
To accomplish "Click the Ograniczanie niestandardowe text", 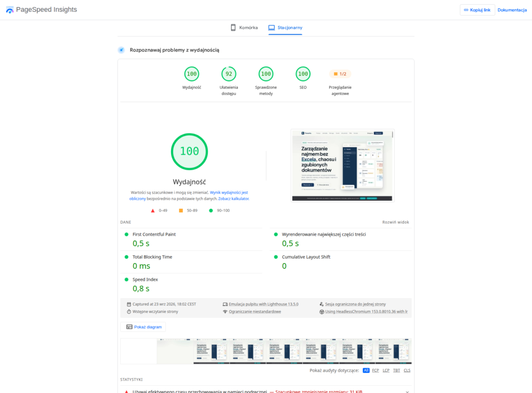I will tap(255, 311).
